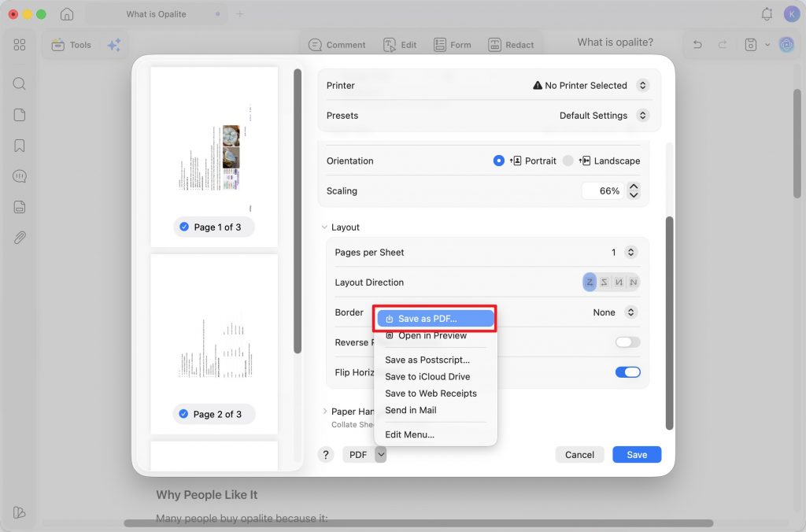The height and width of the screenshot is (532, 806).
Task: Select the third layout direction option
Action: (619, 283)
